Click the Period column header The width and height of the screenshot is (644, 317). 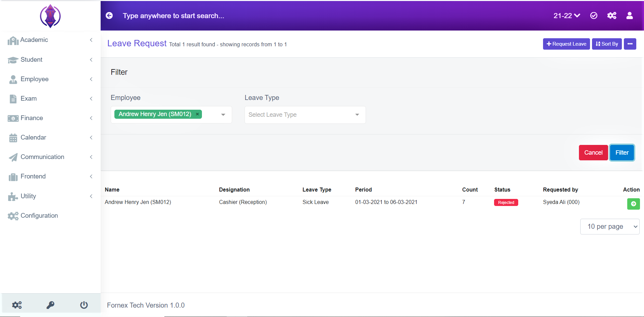point(363,190)
